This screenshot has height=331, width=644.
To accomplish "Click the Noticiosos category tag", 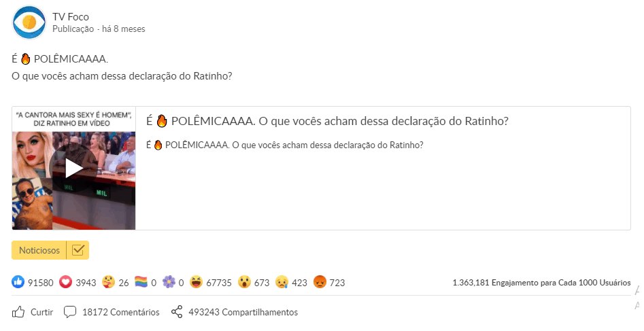I will click(39, 250).
